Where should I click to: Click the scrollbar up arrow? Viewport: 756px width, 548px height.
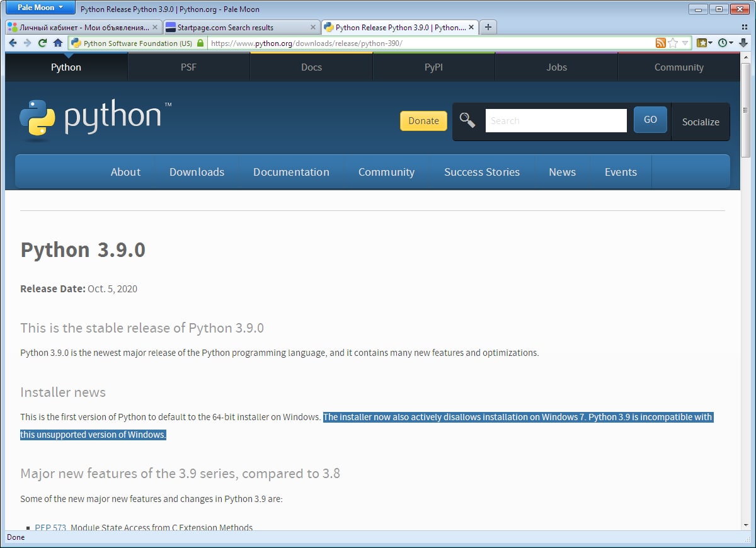(x=745, y=57)
